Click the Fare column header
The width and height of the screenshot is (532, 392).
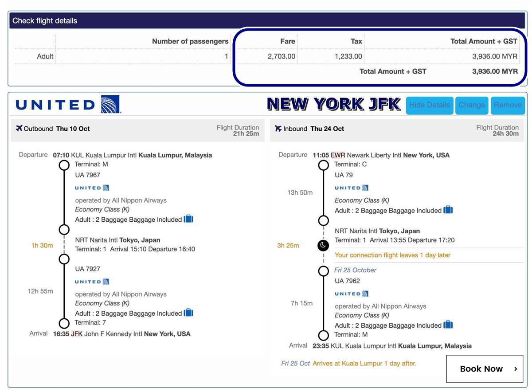click(288, 41)
